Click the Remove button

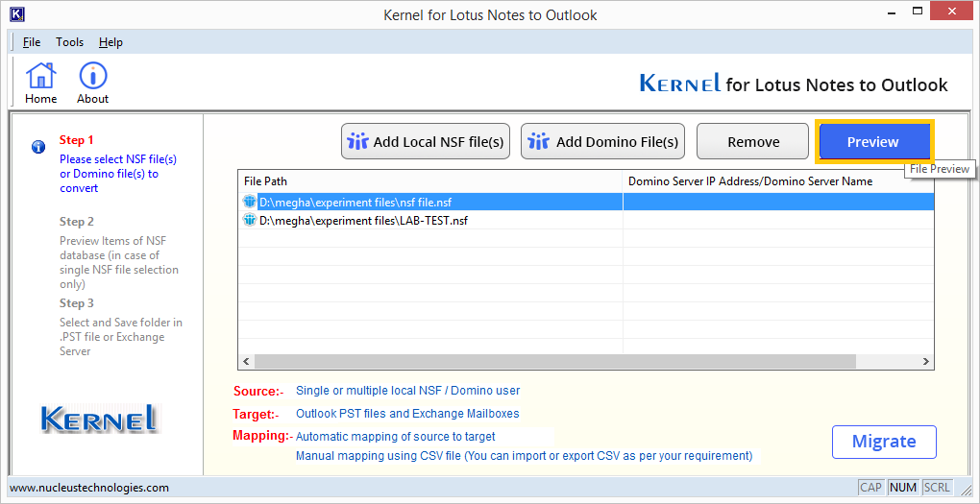[x=753, y=141]
